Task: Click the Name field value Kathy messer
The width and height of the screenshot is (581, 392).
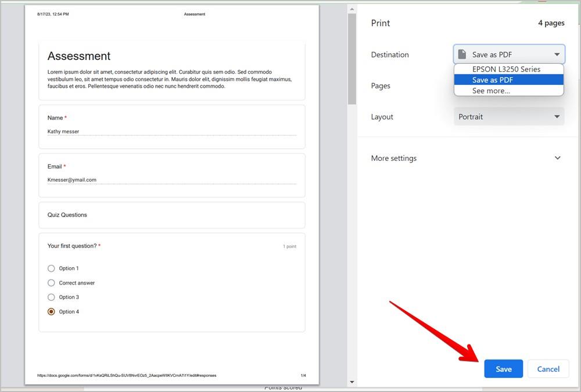Action: pyautogui.click(x=63, y=131)
